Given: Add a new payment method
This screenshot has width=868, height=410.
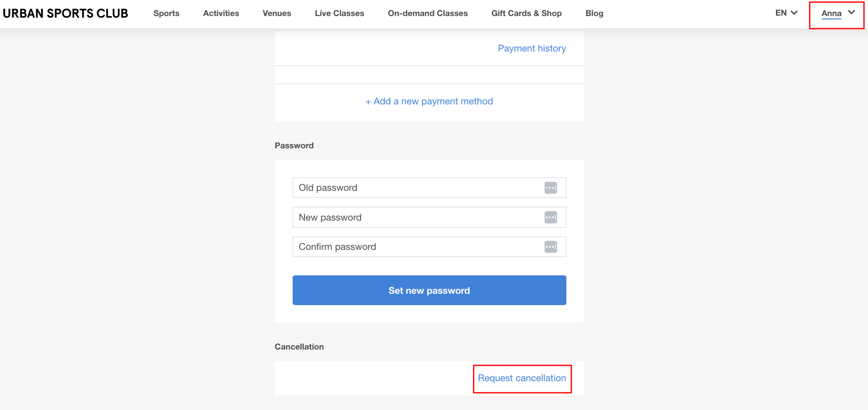Looking at the screenshot, I should [x=429, y=101].
